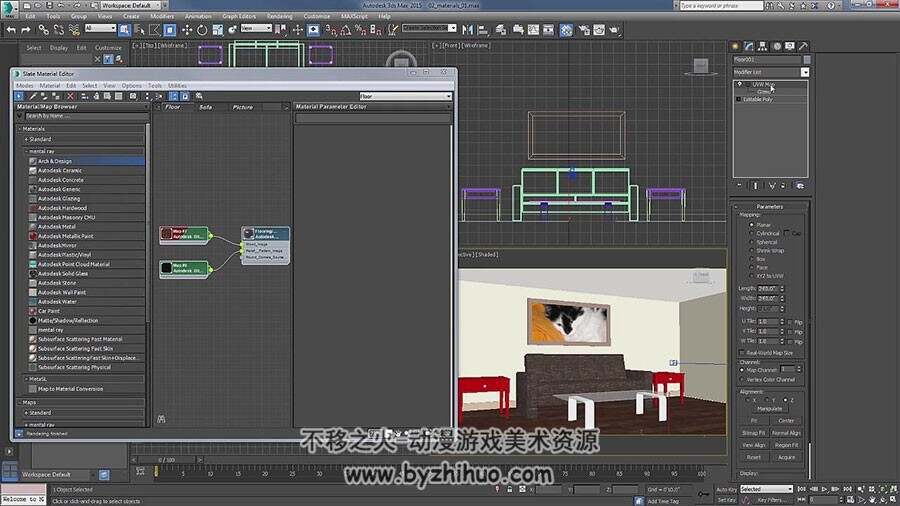Screen dimensions: 900x506
Task: Click Go to Start playback button
Action: coord(802,489)
